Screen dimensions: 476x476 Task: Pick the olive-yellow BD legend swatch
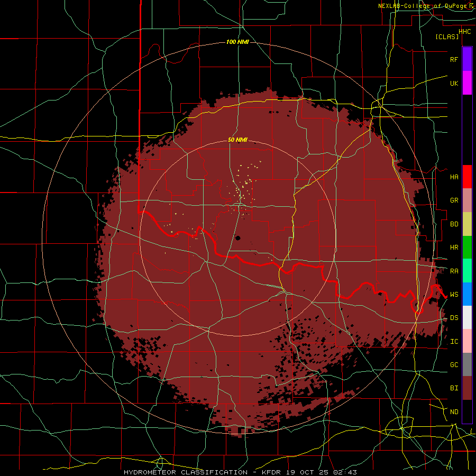[x=467, y=224]
